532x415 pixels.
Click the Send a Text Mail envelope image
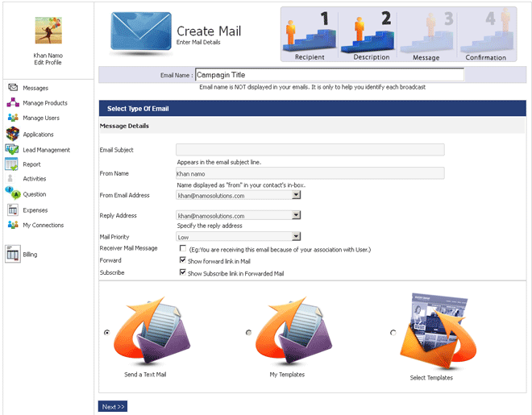(152, 330)
